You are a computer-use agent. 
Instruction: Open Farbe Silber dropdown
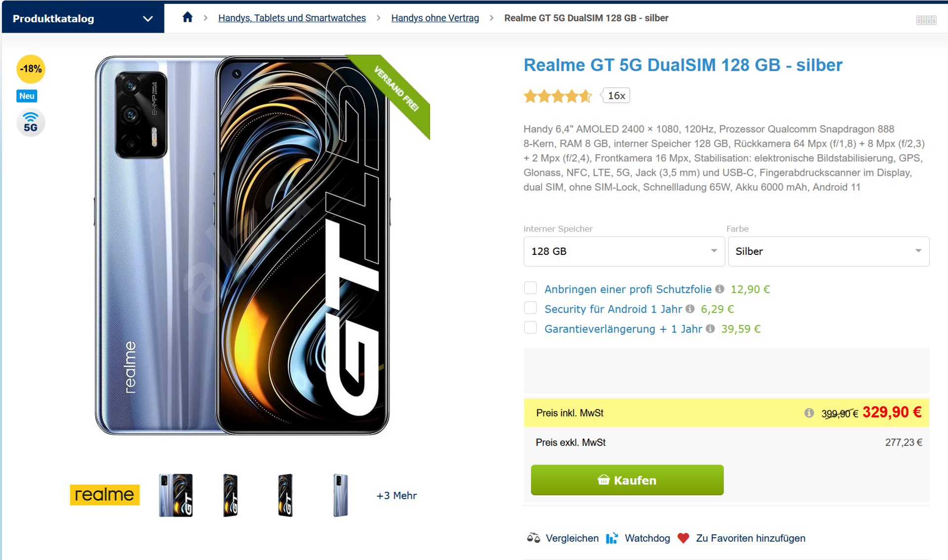pos(829,251)
